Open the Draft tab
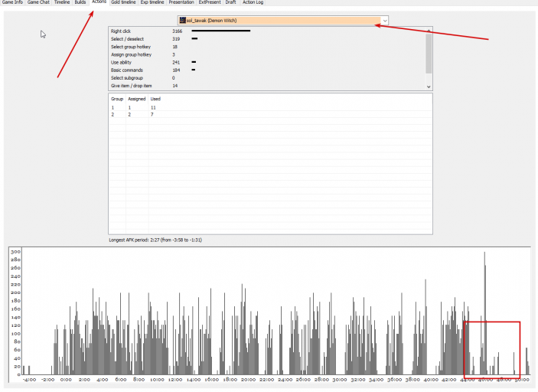 tap(230, 2)
